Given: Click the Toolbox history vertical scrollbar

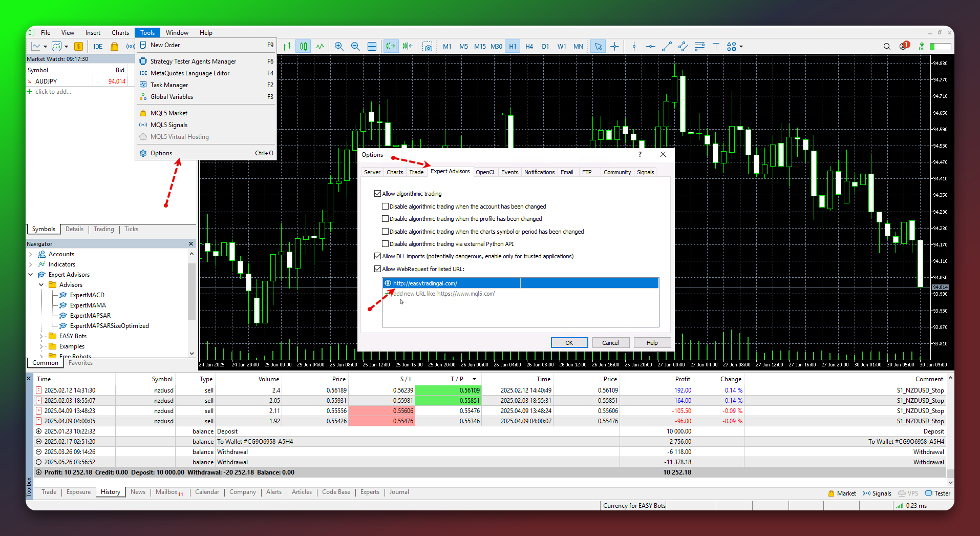Looking at the screenshot, I should point(950,473).
